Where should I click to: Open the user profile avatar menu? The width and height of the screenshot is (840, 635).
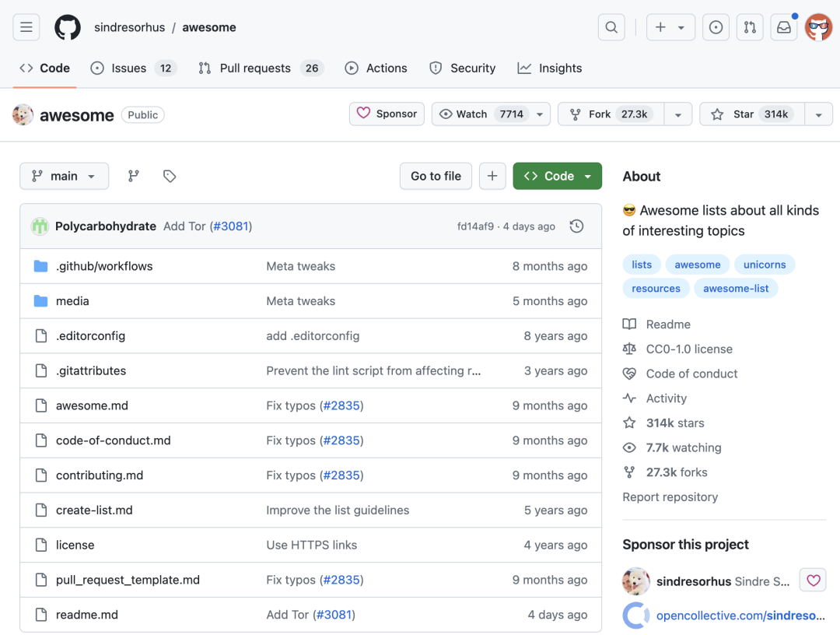pos(818,26)
